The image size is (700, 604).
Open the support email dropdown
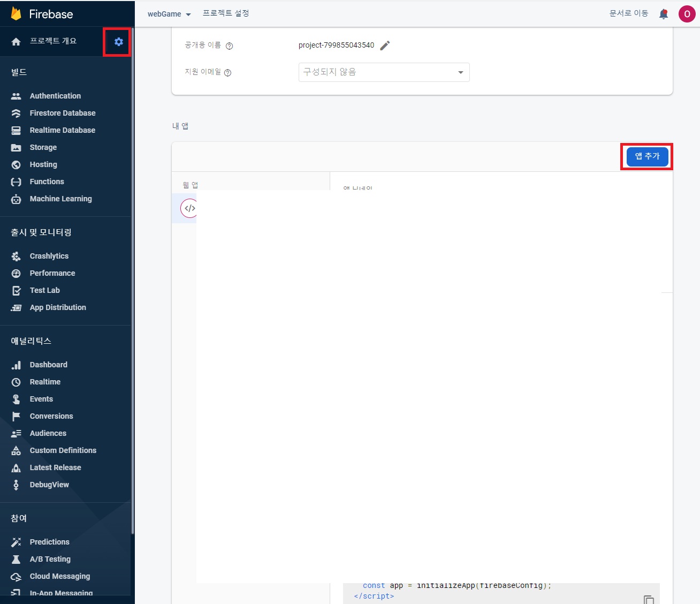pos(384,72)
